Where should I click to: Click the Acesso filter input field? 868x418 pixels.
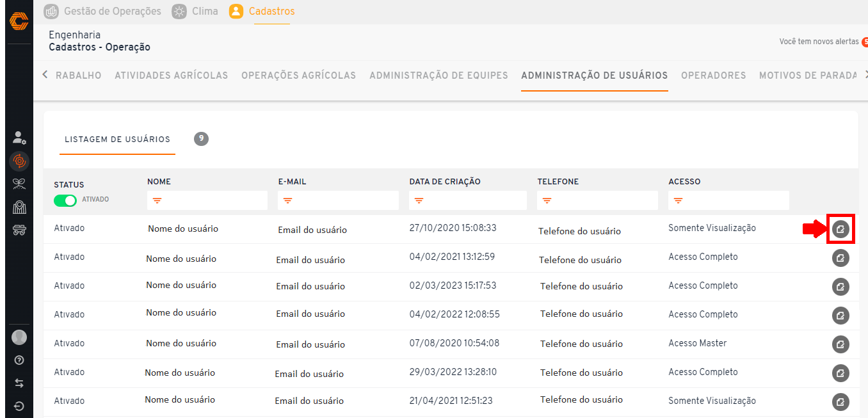[x=728, y=200]
